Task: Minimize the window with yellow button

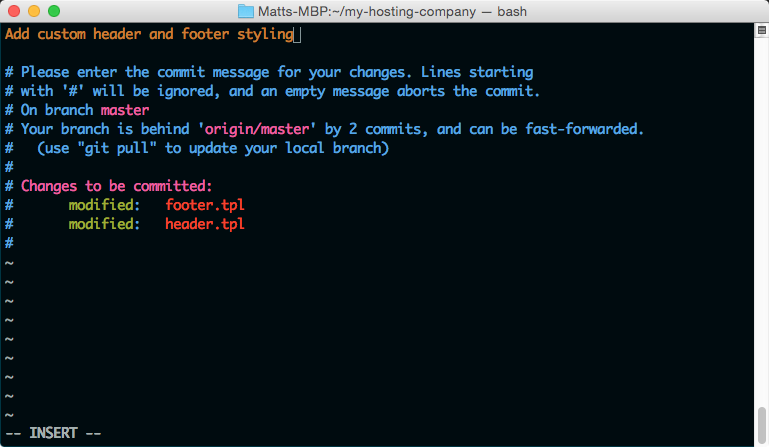Action: (34, 11)
